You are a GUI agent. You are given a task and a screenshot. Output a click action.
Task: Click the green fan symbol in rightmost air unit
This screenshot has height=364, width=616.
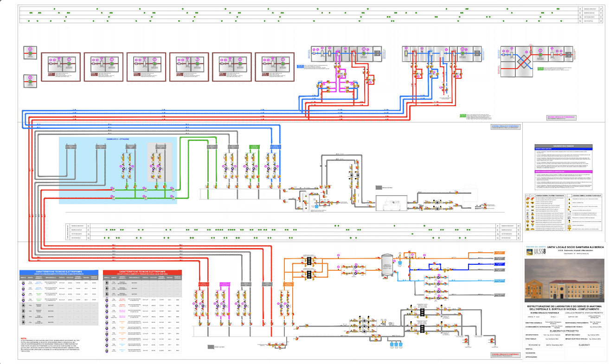coord(539,54)
